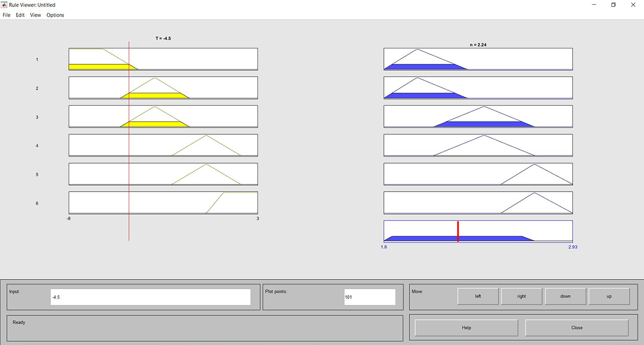Open the View menu
Viewport: 644px width, 345px height.
[35, 15]
